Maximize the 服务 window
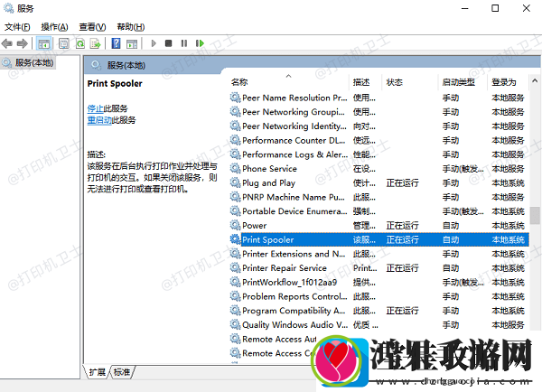The height and width of the screenshot is (392, 542). 495,8
